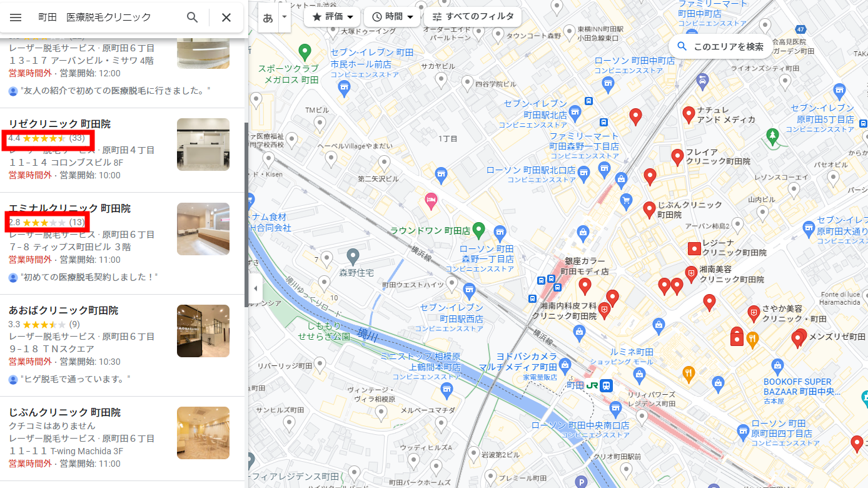Click the pink hotel marker on map
Viewport: 868px width, 488px height.
(431, 200)
